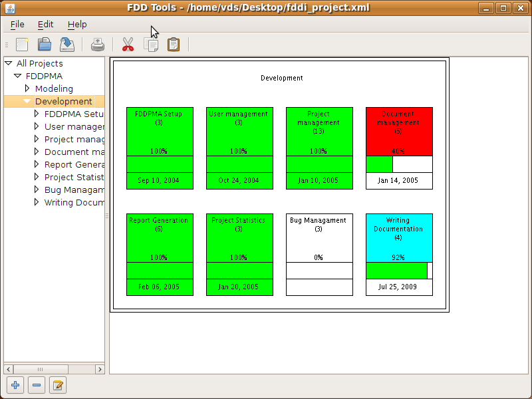The height and width of the screenshot is (399, 532).
Task: Click the Save toolbar icon
Action: click(x=67, y=45)
